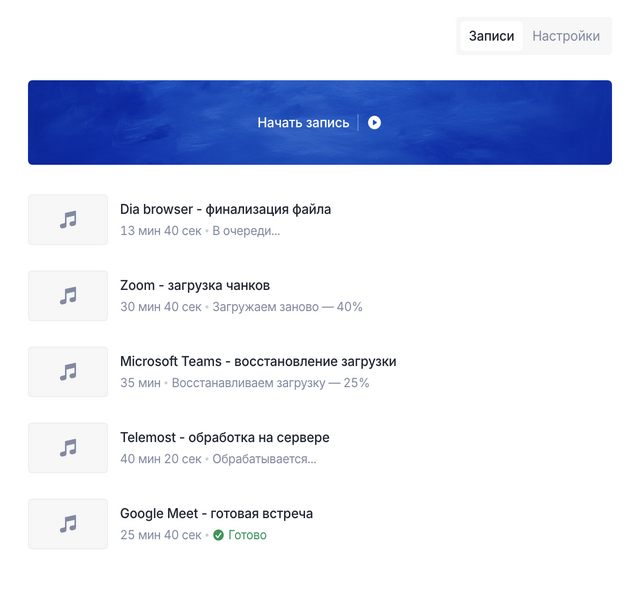Click the green Готово status label
The width and height of the screenshot is (640, 600).
[x=247, y=535]
